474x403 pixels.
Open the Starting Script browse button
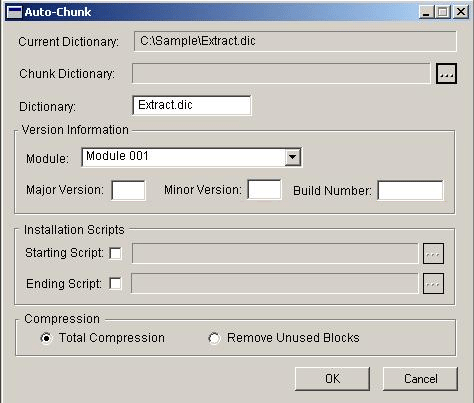(433, 254)
